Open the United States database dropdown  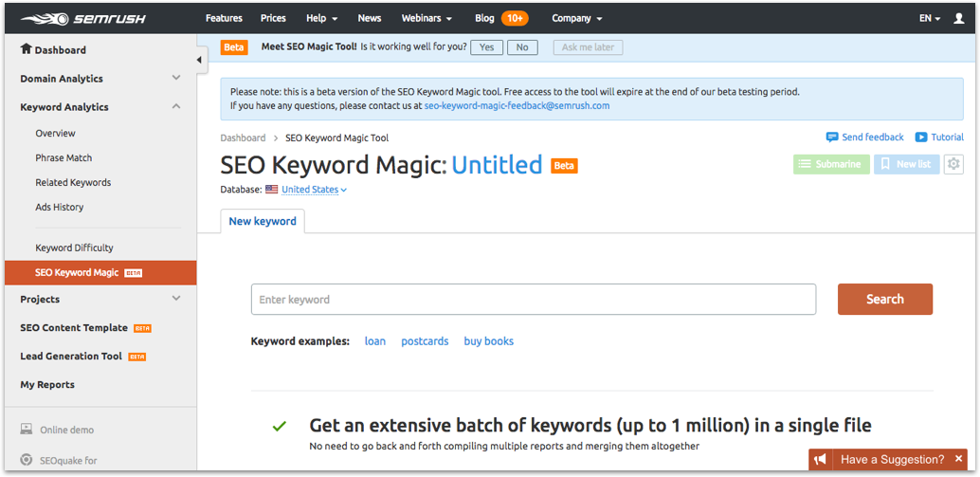pyautogui.click(x=314, y=190)
